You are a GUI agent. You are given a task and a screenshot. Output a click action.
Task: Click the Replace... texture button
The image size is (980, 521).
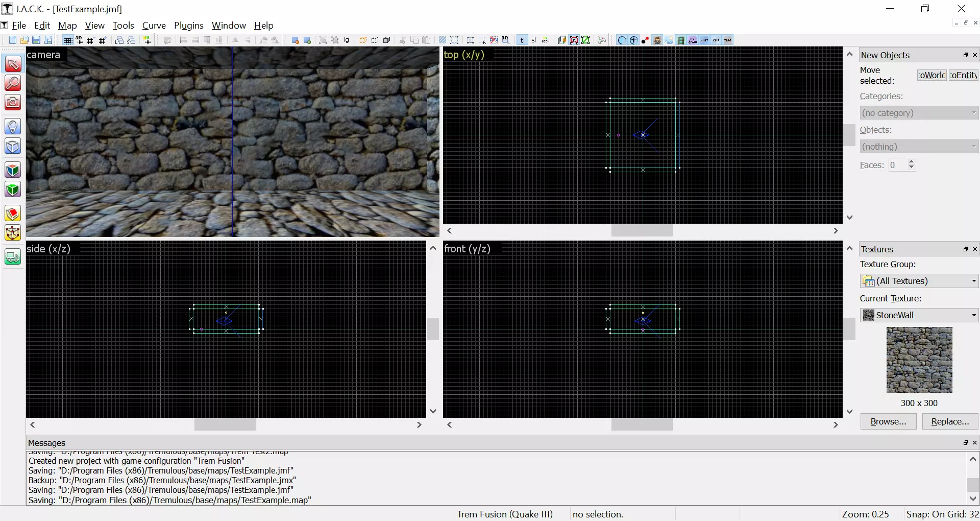949,421
